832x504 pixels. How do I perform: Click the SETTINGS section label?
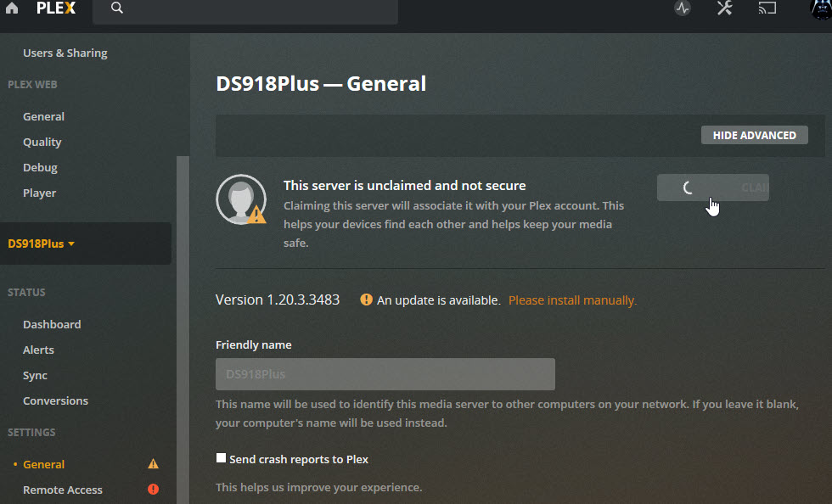coord(31,433)
